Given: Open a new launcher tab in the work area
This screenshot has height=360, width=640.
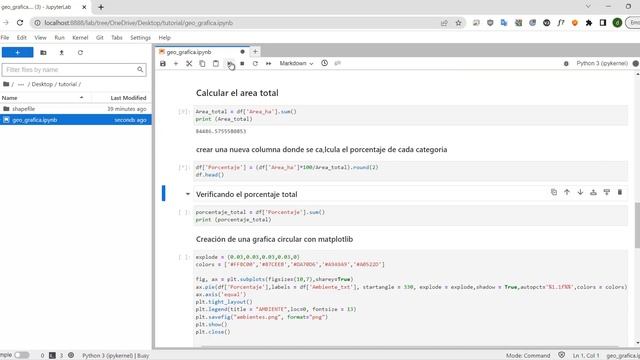Looking at the screenshot, I should pyautogui.click(x=255, y=51).
